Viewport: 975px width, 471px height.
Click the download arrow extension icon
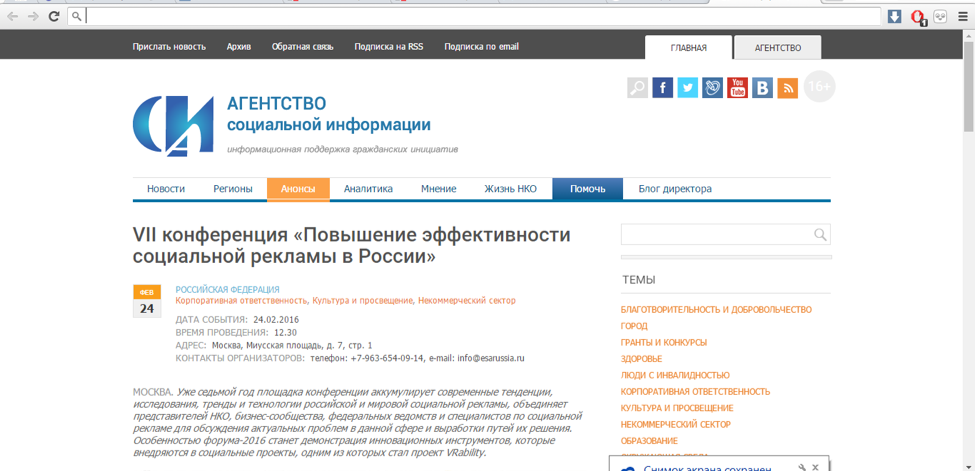894,17
